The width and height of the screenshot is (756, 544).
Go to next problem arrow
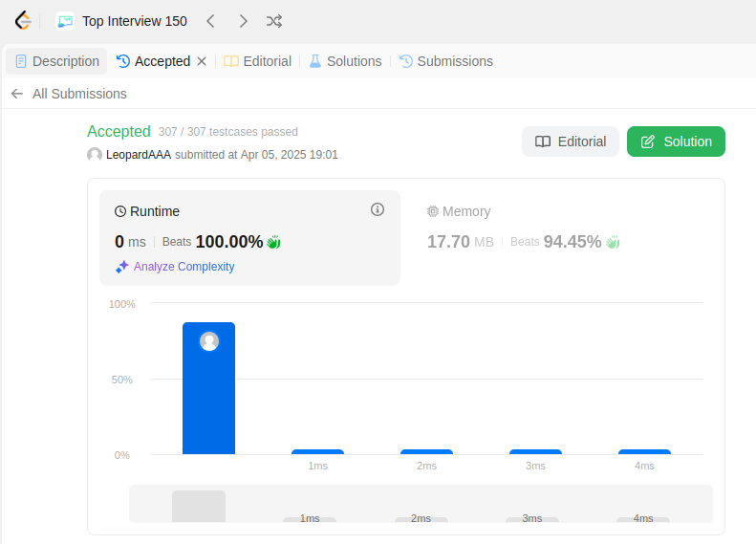click(244, 21)
